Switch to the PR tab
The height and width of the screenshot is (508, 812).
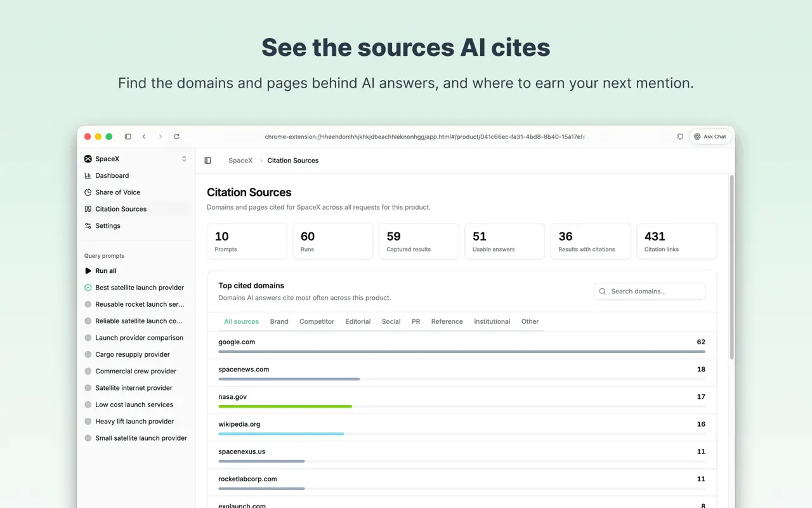(x=416, y=321)
